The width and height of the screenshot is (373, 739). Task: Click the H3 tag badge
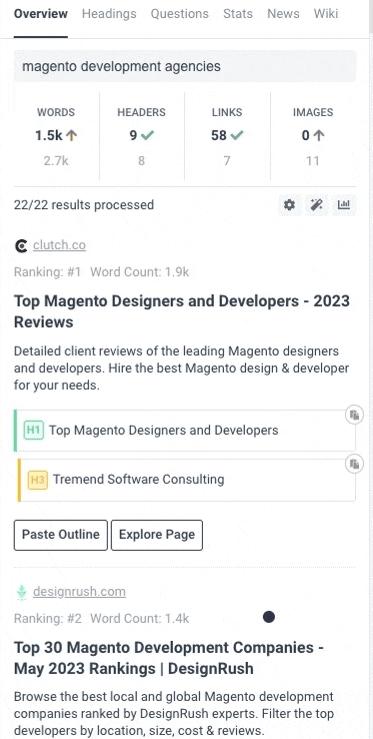37,480
